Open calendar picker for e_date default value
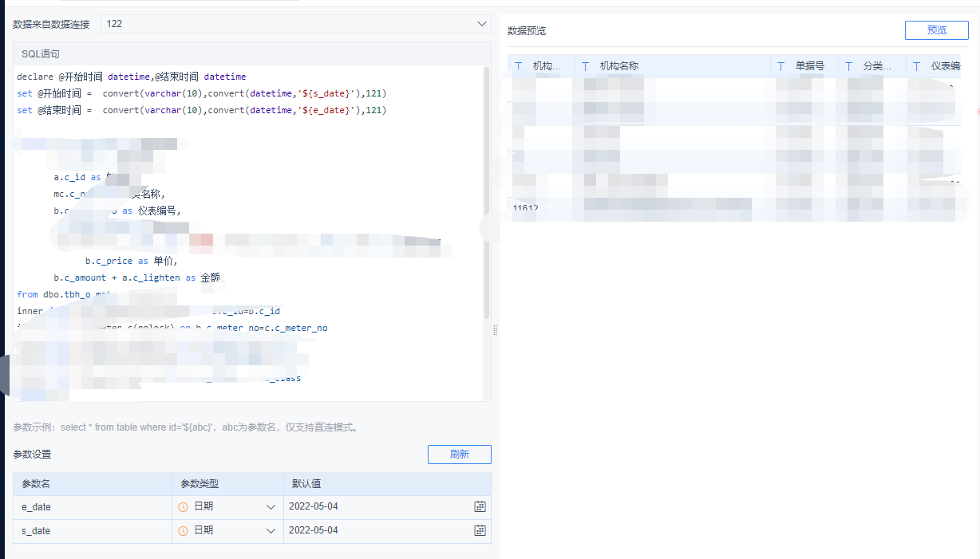Screen dimensions: 980x559 tap(480, 507)
